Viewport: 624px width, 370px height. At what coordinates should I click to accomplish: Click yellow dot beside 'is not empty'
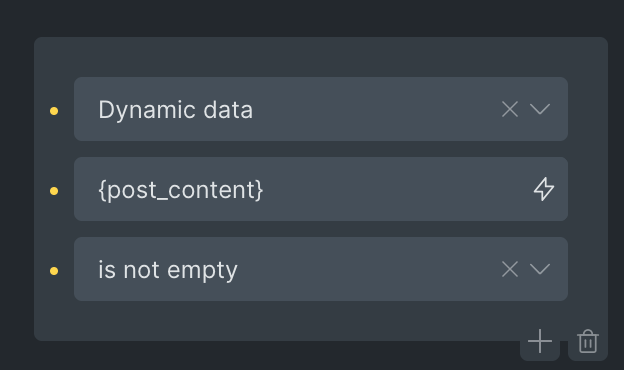click(54, 271)
